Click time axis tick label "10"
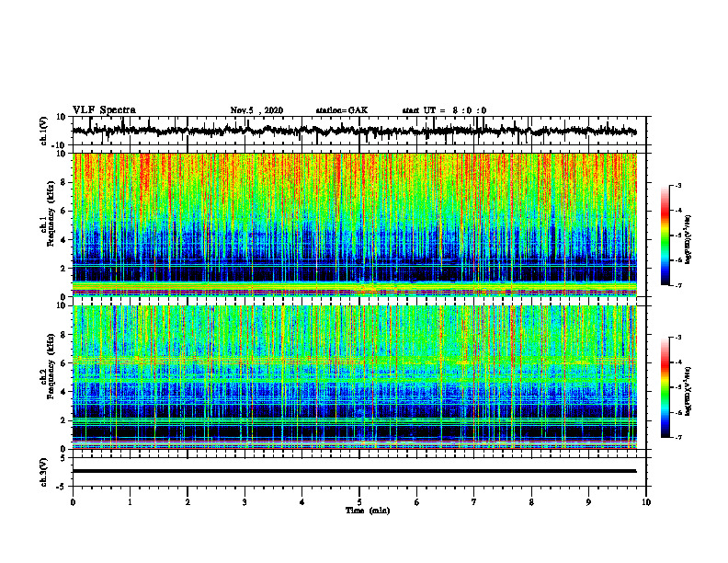This screenshot has height=563, width=728. point(646,502)
